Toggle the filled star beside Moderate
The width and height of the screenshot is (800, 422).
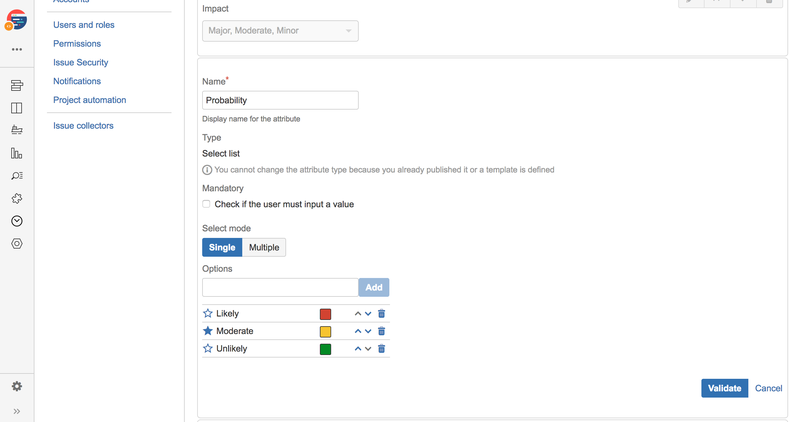click(208, 331)
